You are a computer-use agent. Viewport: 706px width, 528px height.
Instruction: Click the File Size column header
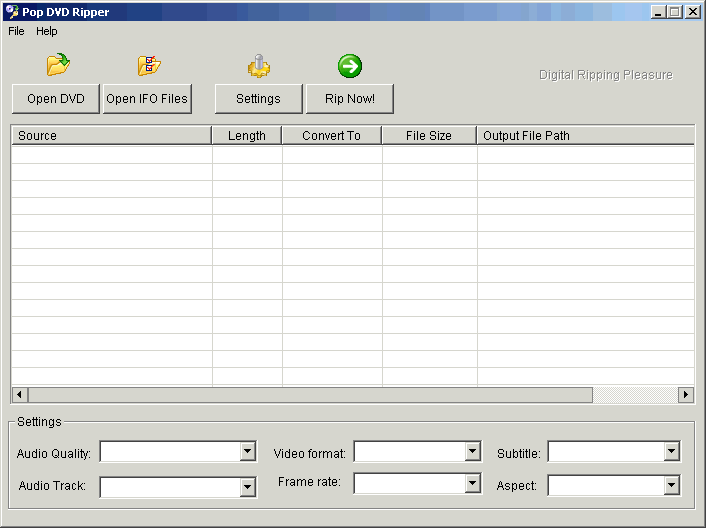click(x=429, y=135)
